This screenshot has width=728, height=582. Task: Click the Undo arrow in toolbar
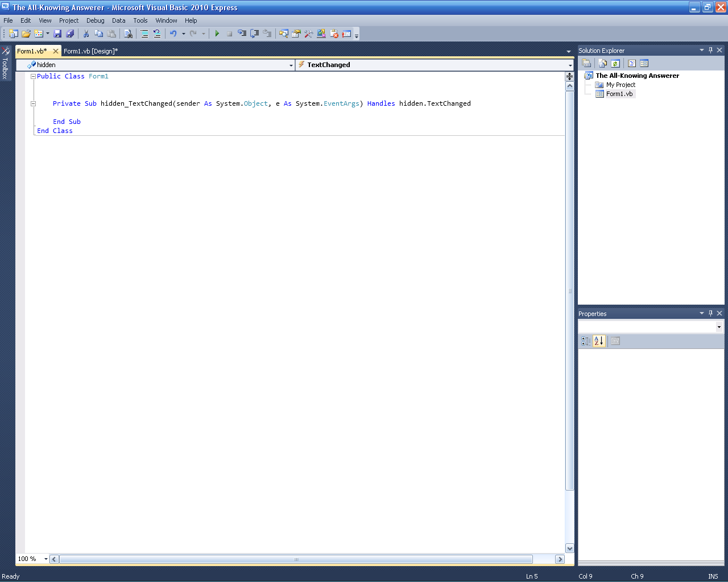coord(173,34)
